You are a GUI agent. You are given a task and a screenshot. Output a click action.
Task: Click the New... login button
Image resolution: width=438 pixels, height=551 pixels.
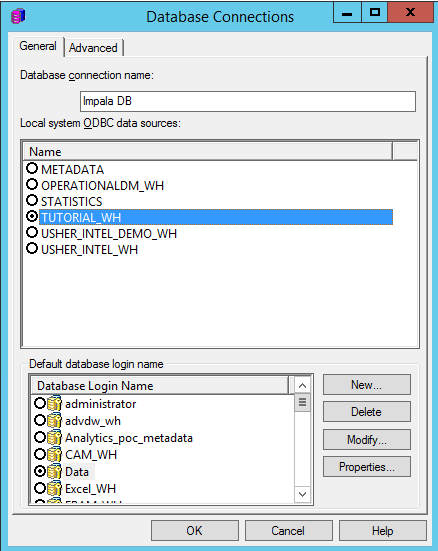point(367,385)
